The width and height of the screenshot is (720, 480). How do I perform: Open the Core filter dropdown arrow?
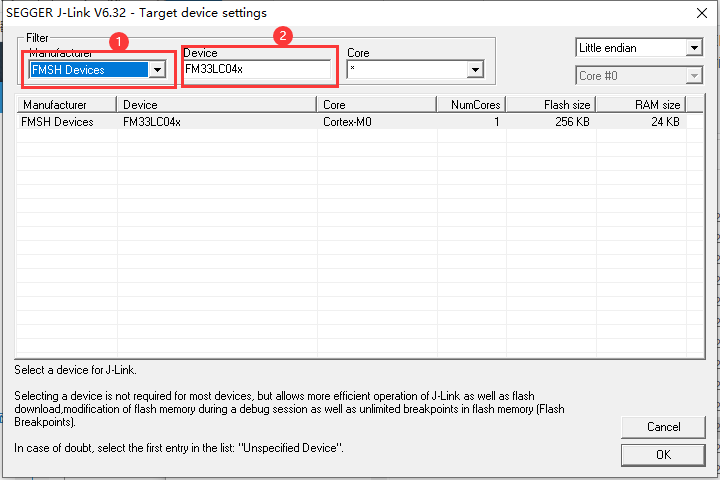[475, 70]
